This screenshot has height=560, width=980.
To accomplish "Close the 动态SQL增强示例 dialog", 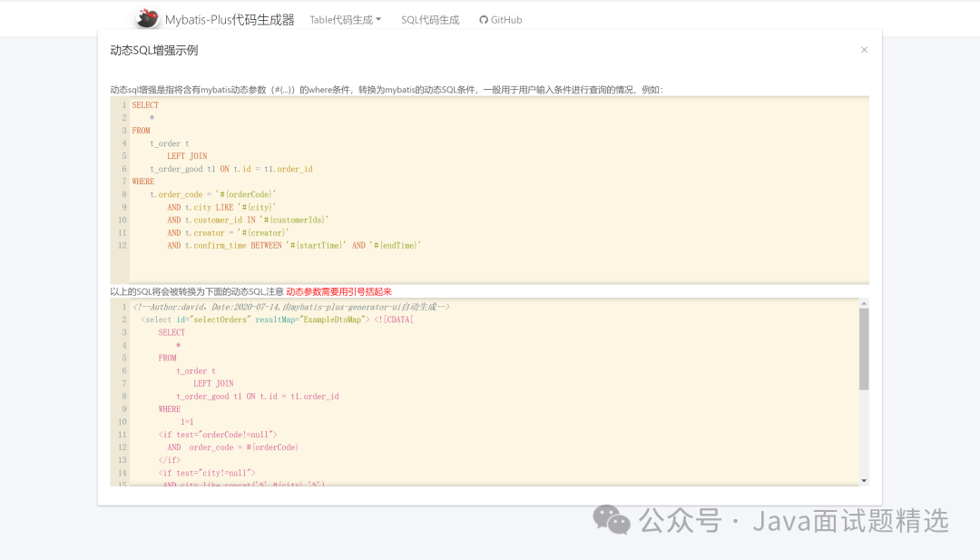I will [864, 50].
